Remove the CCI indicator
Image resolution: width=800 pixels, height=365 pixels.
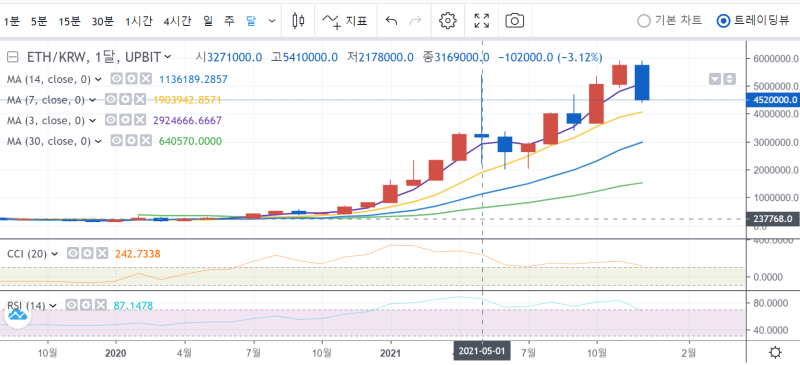102,253
